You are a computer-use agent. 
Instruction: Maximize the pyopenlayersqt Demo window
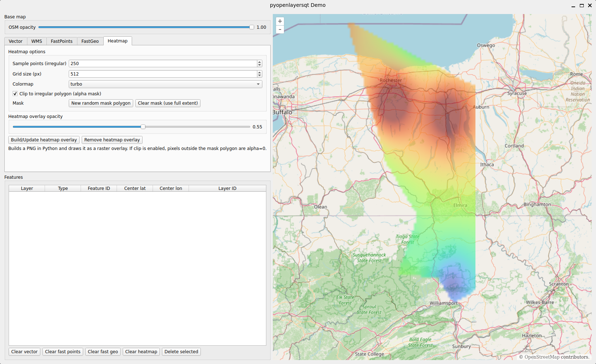[x=582, y=5]
